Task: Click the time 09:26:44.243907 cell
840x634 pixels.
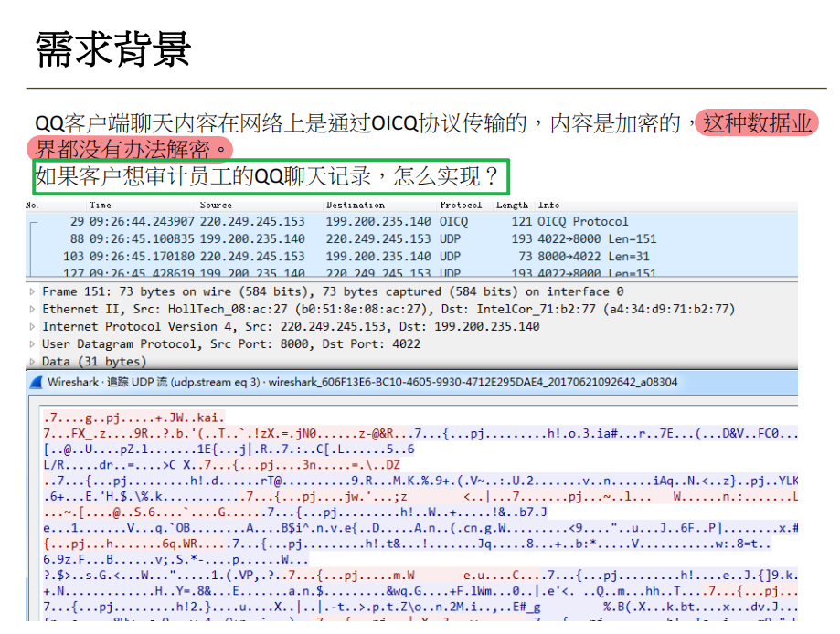Action: (142, 222)
